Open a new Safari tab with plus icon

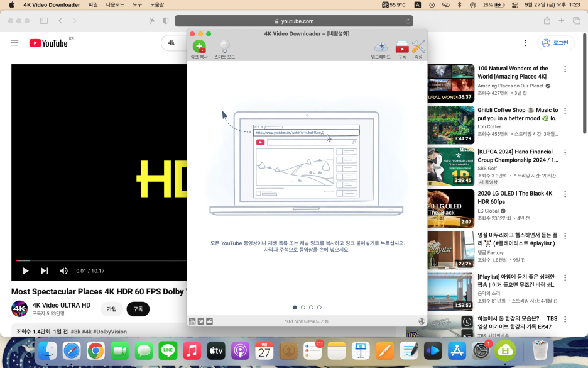562,21
